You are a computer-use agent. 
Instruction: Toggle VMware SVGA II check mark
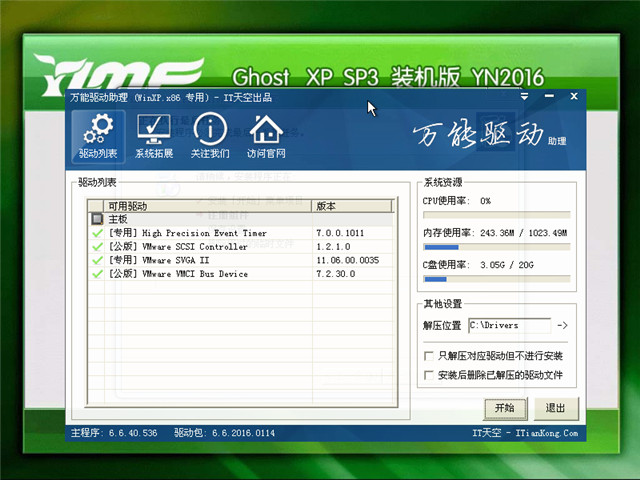point(97,260)
